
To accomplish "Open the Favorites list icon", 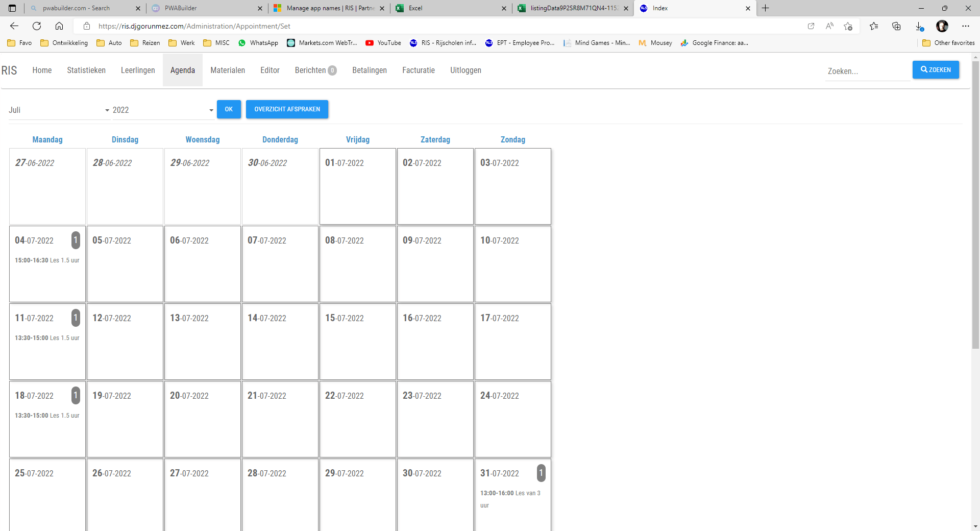I will click(x=874, y=26).
